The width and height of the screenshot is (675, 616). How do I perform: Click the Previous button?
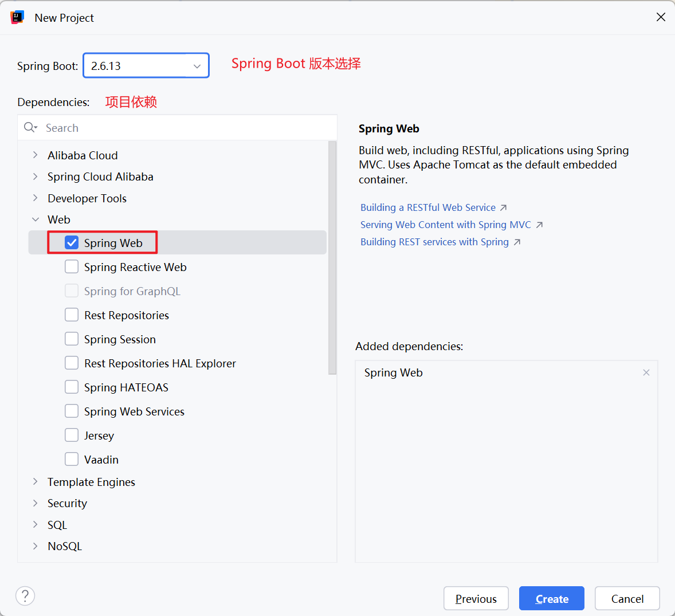476,598
